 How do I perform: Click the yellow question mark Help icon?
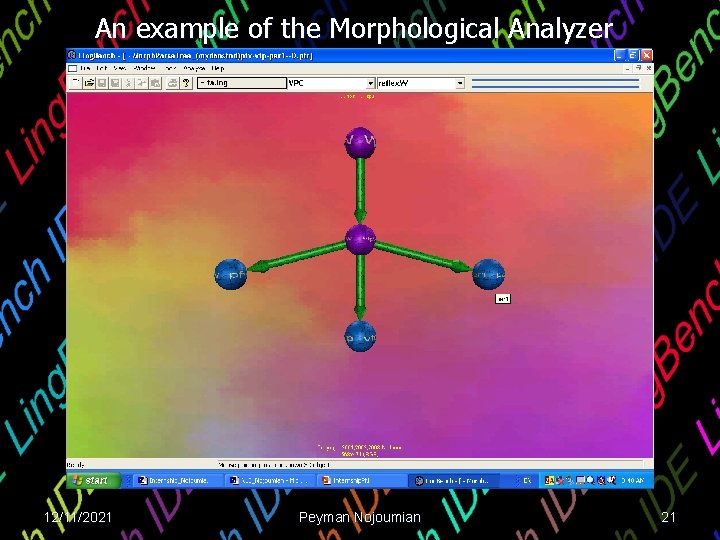pos(186,83)
